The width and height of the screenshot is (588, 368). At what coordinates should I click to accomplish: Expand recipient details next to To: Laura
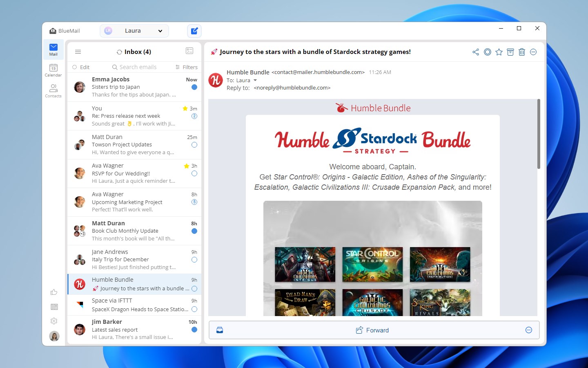(256, 80)
